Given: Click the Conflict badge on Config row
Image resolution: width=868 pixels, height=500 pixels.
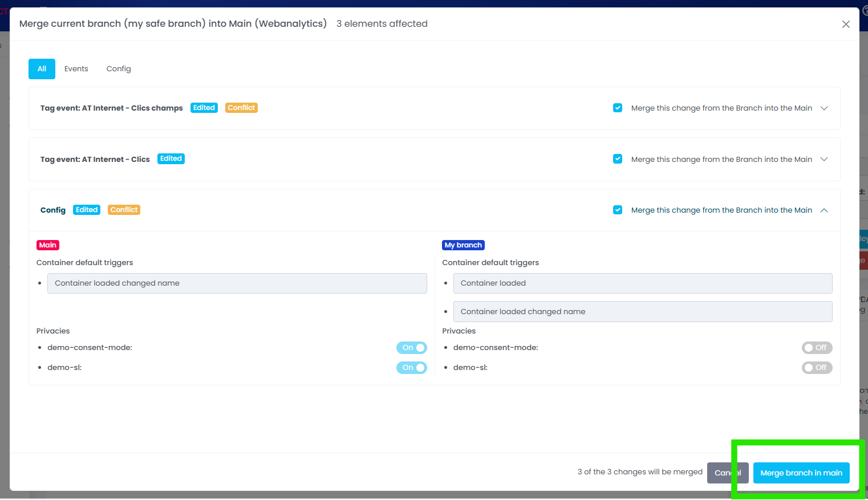Looking at the screenshot, I should coord(124,210).
